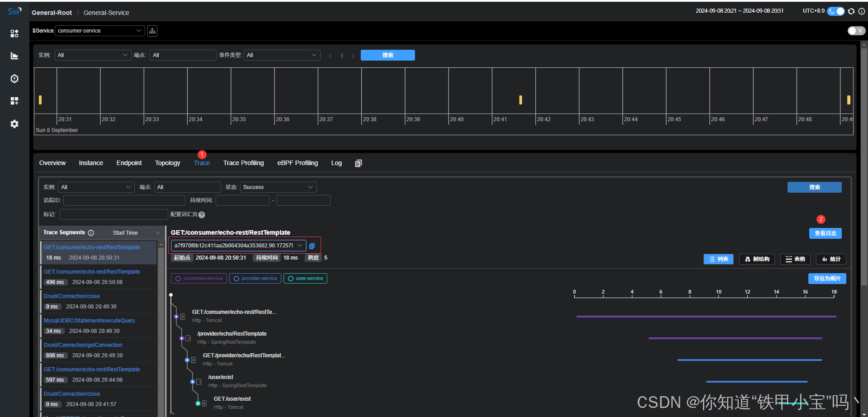
Task: Select the 统计 view button
Action: [831, 259]
